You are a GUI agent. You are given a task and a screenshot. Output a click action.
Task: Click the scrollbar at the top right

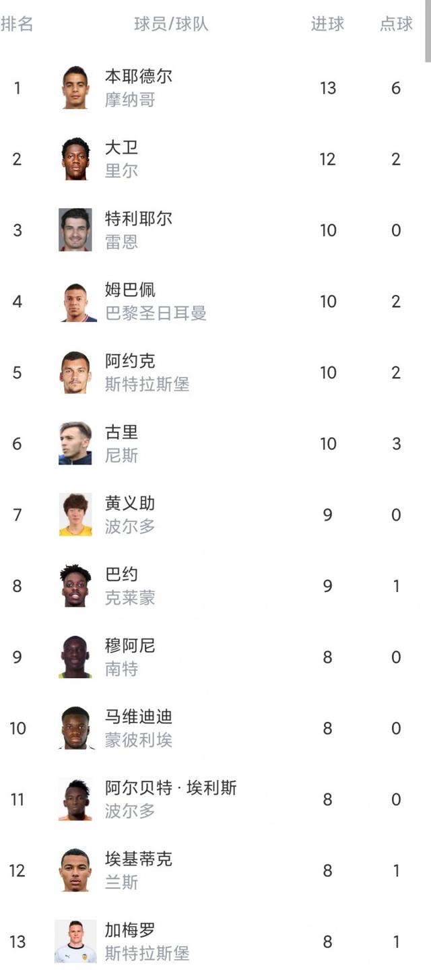click(x=428, y=30)
